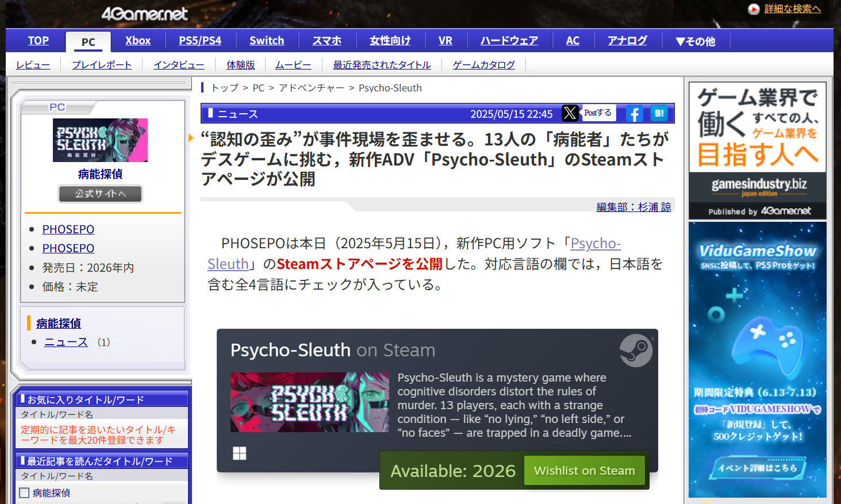
Task: Open the PS5/PS4 tab
Action: click(200, 41)
